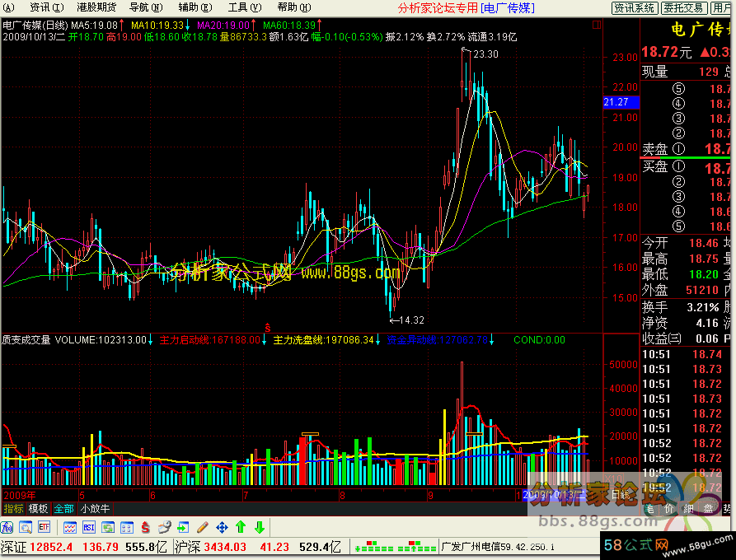The width and height of the screenshot is (736, 560).
Task: Click the tags and clock icon
Action: point(164,528)
